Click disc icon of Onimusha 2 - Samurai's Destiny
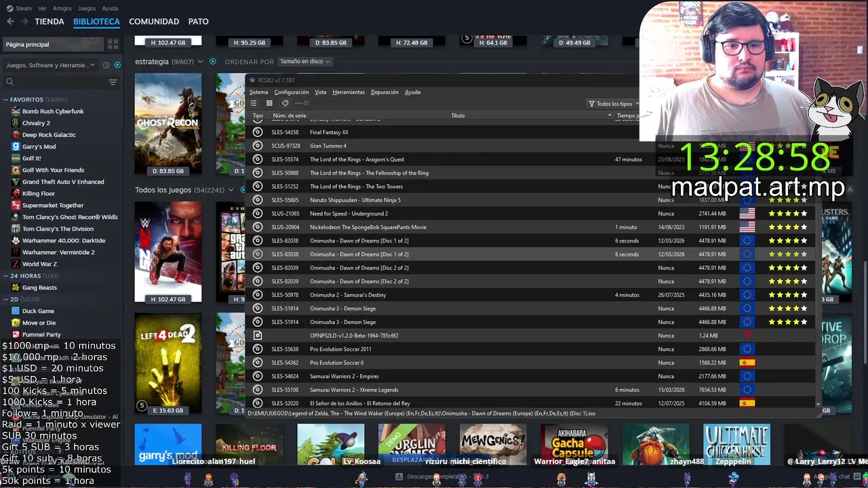Viewport: 868px width, 488px height. point(258,295)
